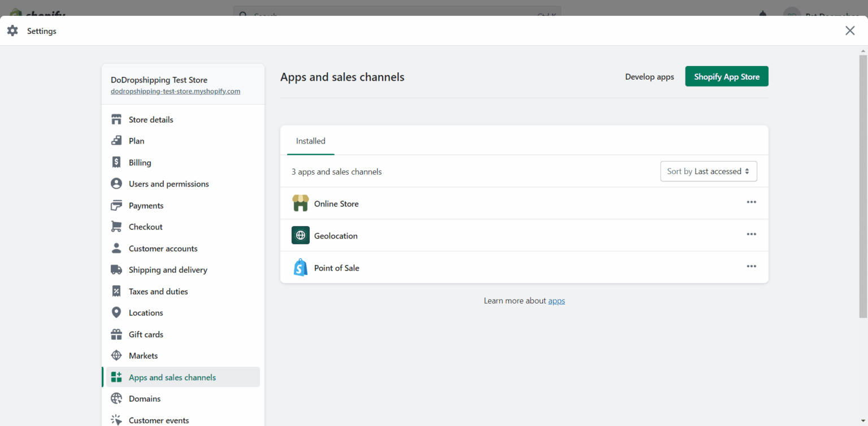Switch to the Installed tab

pos(310,141)
